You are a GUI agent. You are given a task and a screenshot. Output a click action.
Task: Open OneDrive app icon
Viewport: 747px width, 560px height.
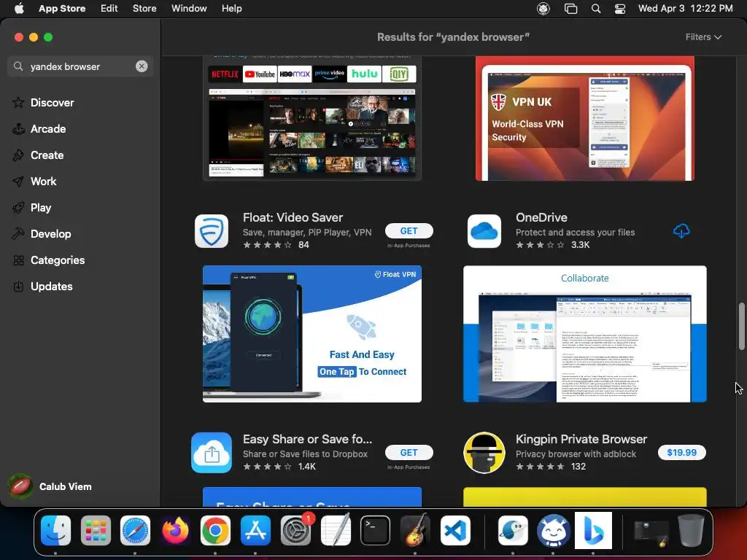coord(484,231)
